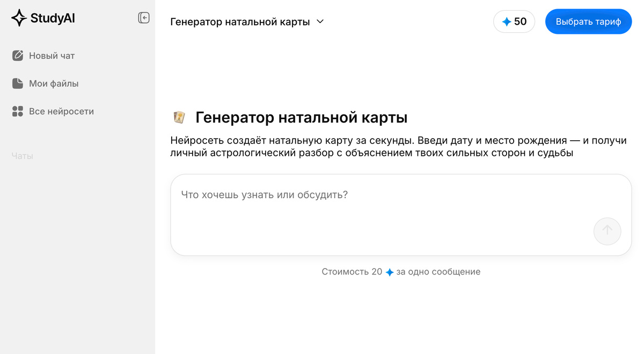Check your 50-credit balance badge

(514, 21)
